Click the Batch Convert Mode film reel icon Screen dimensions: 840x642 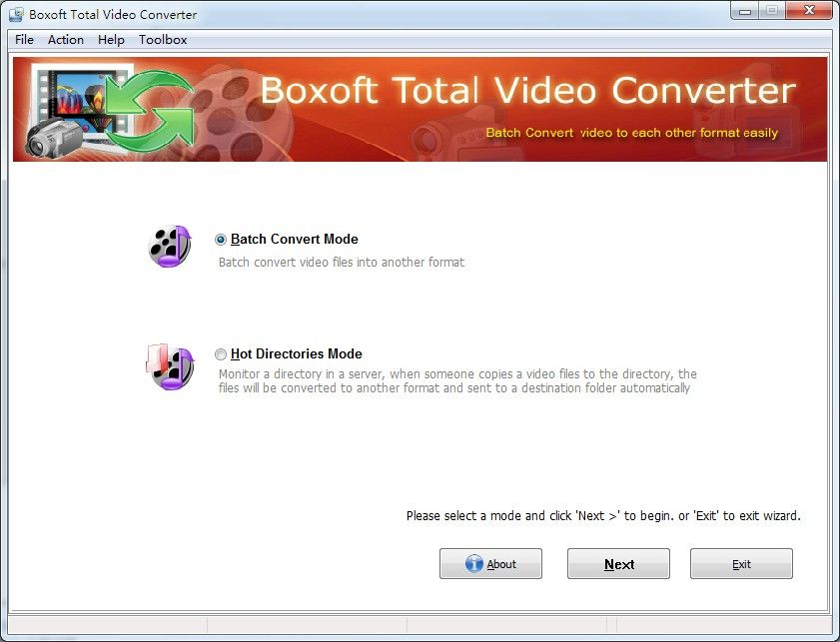tap(169, 247)
